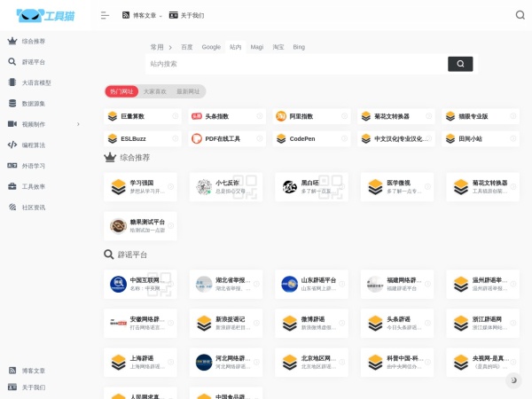Click the ID card icon beside sidebar 关于我们
The height and width of the screenshot is (399, 532).
(12, 387)
